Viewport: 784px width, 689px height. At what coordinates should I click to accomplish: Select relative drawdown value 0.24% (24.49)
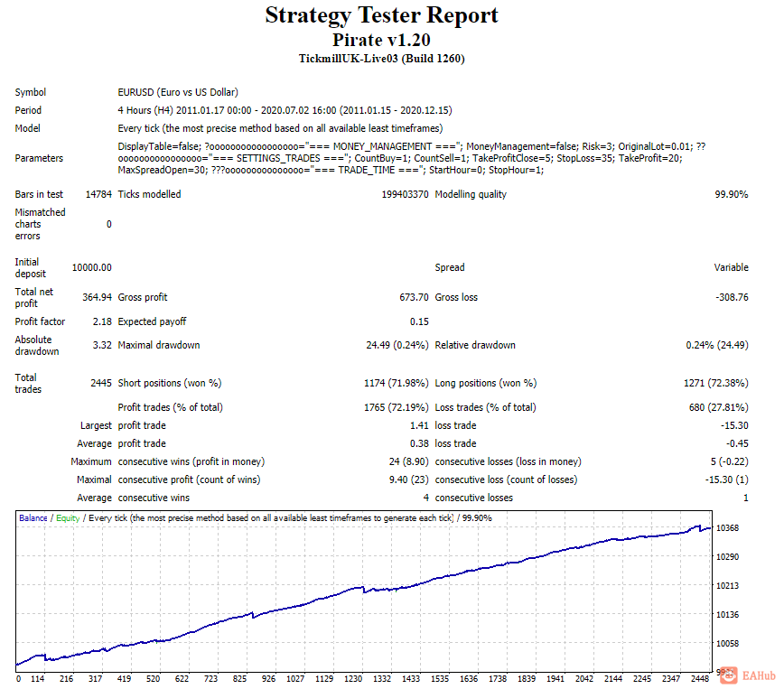717,345
